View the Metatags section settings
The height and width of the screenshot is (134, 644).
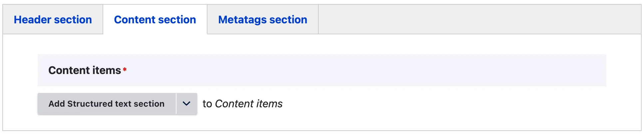tap(262, 20)
